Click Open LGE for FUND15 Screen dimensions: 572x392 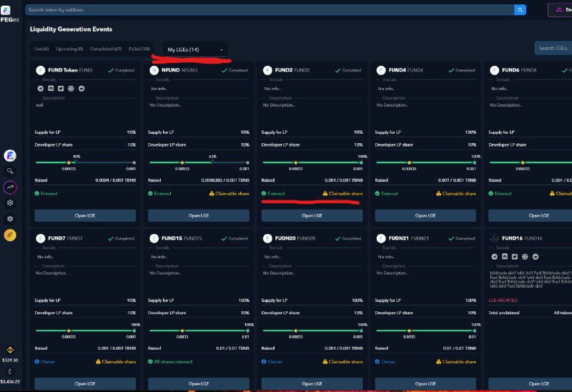[199, 384]
